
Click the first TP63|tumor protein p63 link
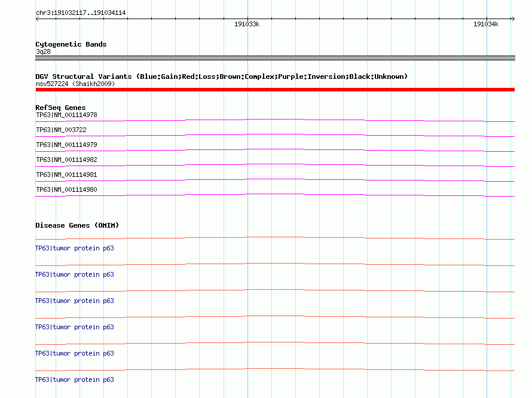coord(75,249)
